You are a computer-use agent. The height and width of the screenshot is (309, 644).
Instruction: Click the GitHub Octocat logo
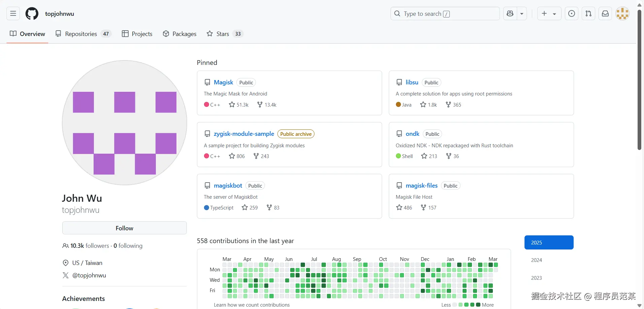(x=32, y=14)
